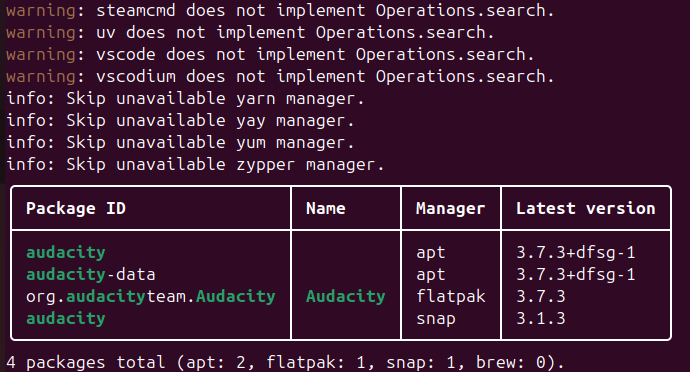Click org.audacityteam.Audacity package ID
The width and height of the screenshot is (690, 372).
click(150, 297)
